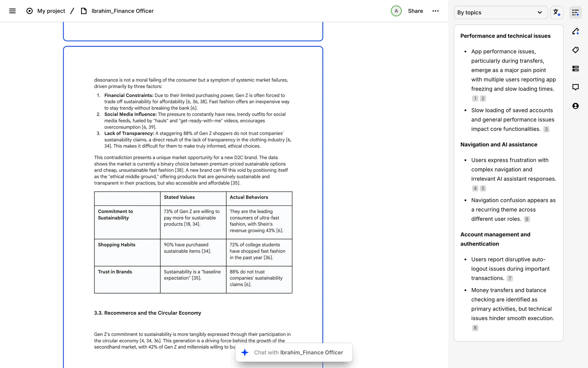Open the stacked cards panel icon

point(575,69)
